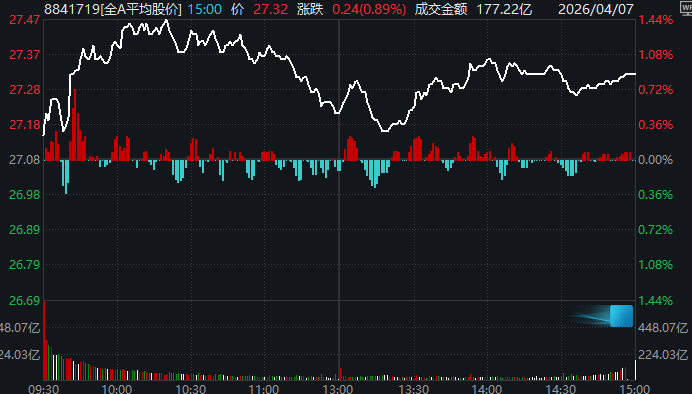Viewport: 692px width, 394px height.
Task: Click the 09:30 time axis label
Action: [44, 389]
